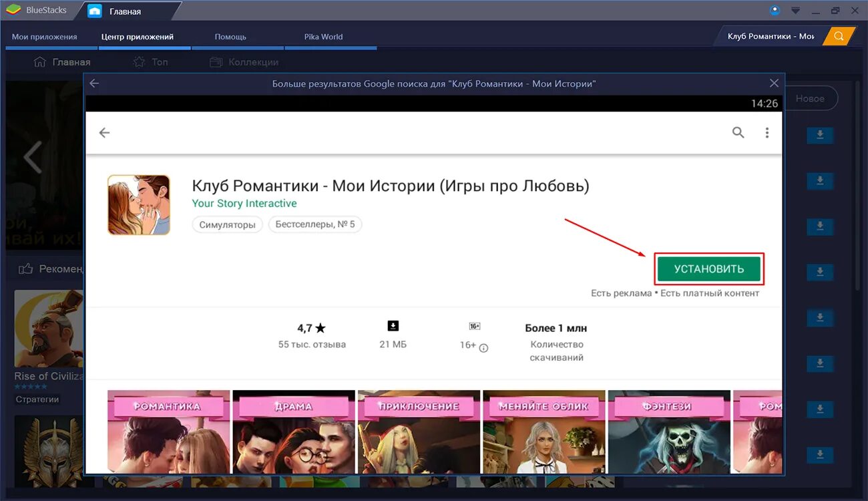Open the three-dot overflow menu
868x501 pixels.
(767, 132)
